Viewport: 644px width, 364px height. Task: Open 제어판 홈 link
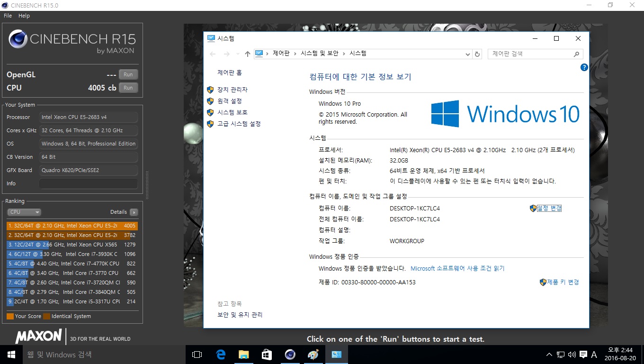(x=230, y=73)
